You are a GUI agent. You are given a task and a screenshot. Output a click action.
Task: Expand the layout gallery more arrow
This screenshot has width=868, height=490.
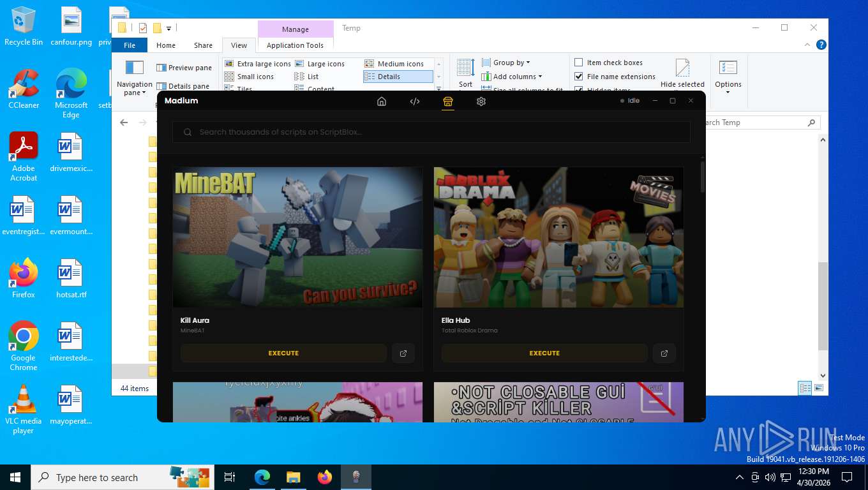(438, 90)
